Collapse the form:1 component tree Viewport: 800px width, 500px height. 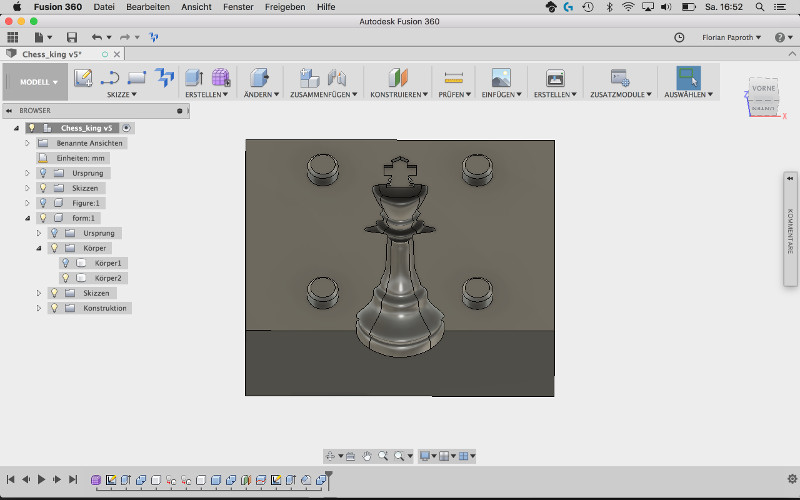point(28,218)
